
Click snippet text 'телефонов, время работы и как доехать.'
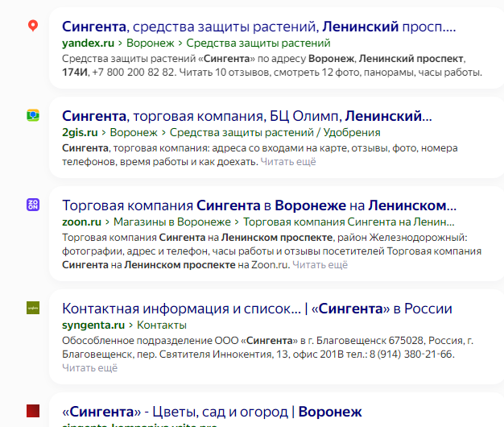(x=160, y=161)
